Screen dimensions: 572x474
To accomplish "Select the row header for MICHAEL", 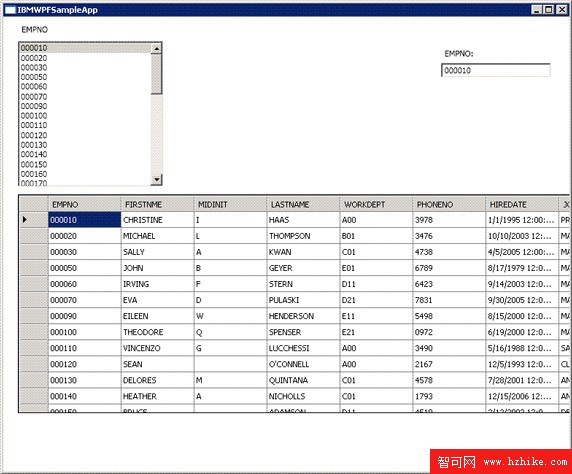I will 33,236.
